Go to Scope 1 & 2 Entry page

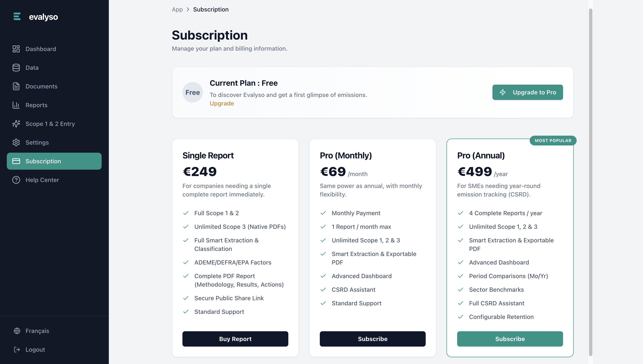pos(50,124)
